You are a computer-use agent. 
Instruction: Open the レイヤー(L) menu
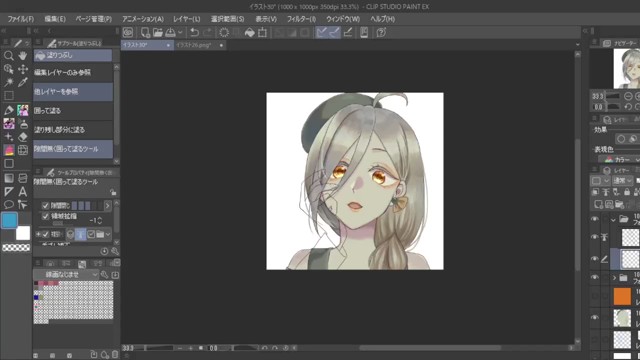click(x=187, y=19)
